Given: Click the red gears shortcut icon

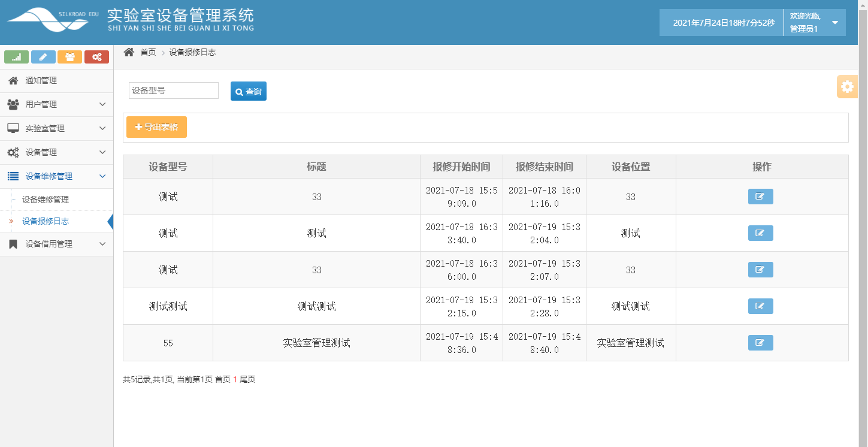Looking at the screenshot, I should (96, 56).
